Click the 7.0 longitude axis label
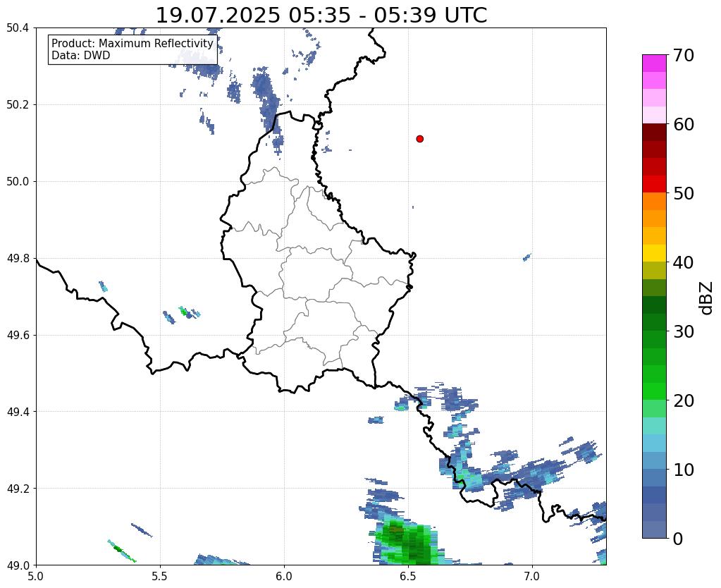Image resolution: width=721 pixels, height=588 pixels. coord(532,576)
